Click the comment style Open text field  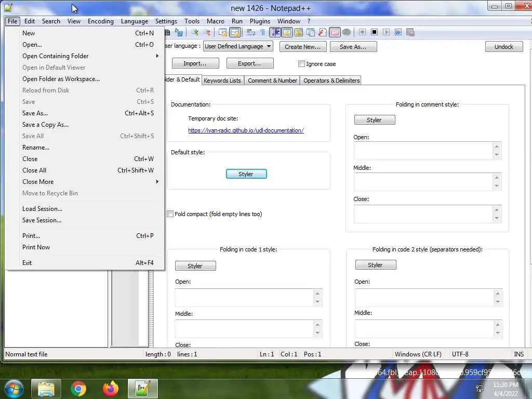click(423, 151)
